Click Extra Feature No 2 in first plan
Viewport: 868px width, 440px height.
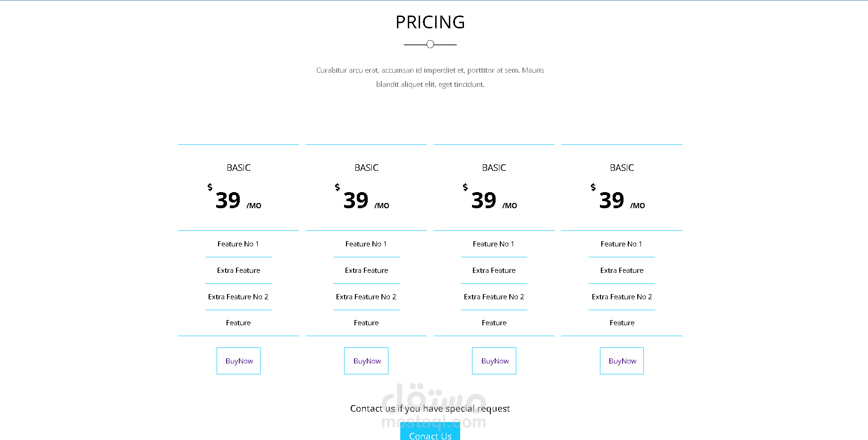238,297
